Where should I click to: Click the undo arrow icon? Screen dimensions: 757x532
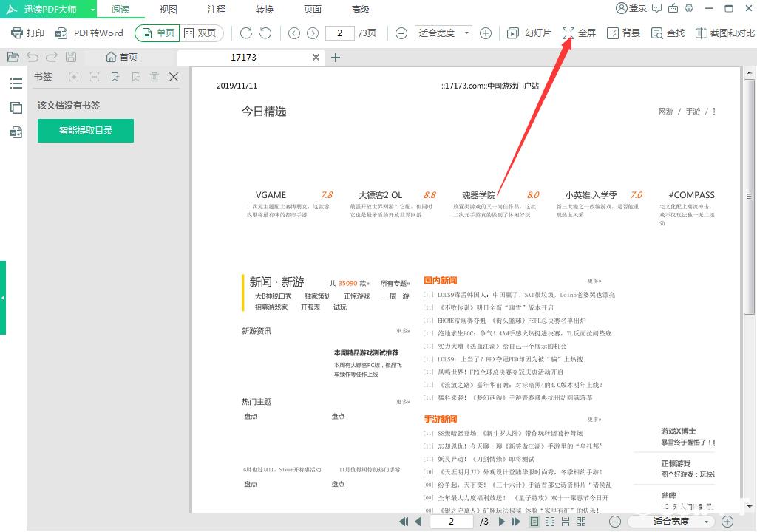[33, 57]
